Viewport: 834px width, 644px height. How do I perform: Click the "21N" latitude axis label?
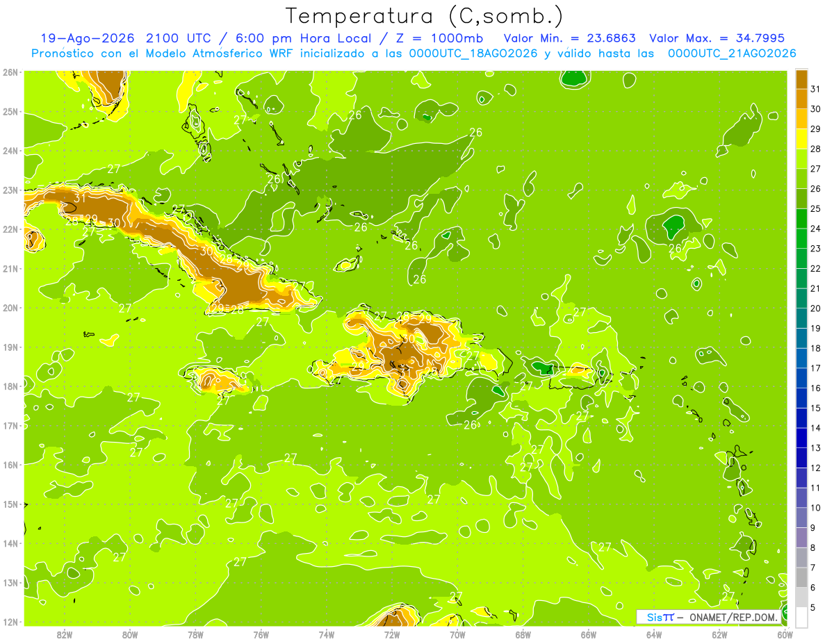(x=10, y=268)
